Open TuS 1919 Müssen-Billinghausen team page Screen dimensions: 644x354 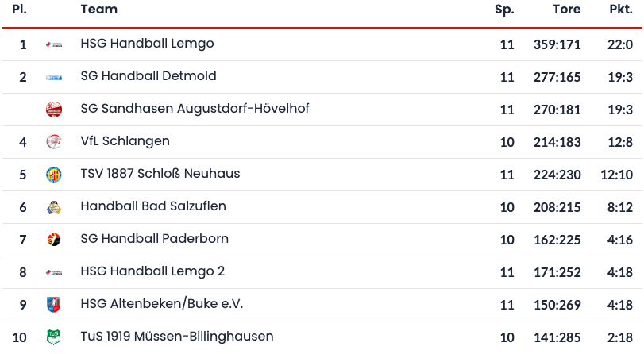coord(177,337)
